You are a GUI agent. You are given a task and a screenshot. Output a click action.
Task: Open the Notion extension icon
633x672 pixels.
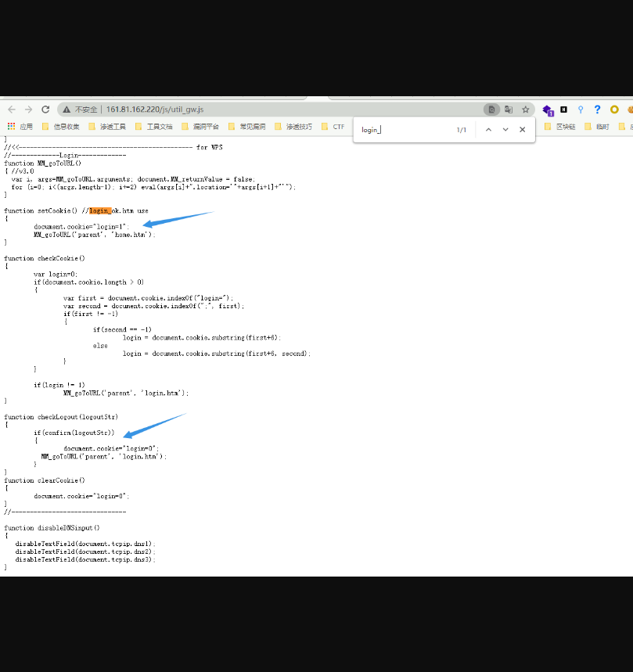tap(563, 110)
